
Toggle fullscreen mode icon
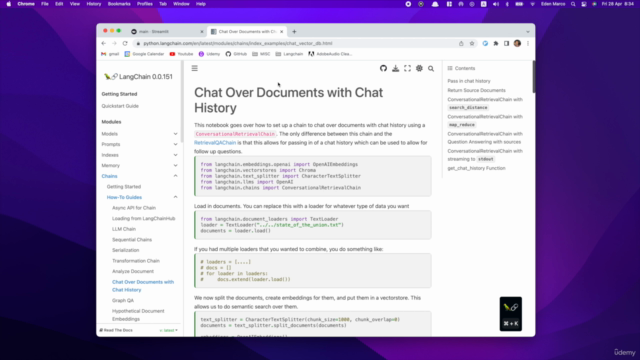(407, 69)
